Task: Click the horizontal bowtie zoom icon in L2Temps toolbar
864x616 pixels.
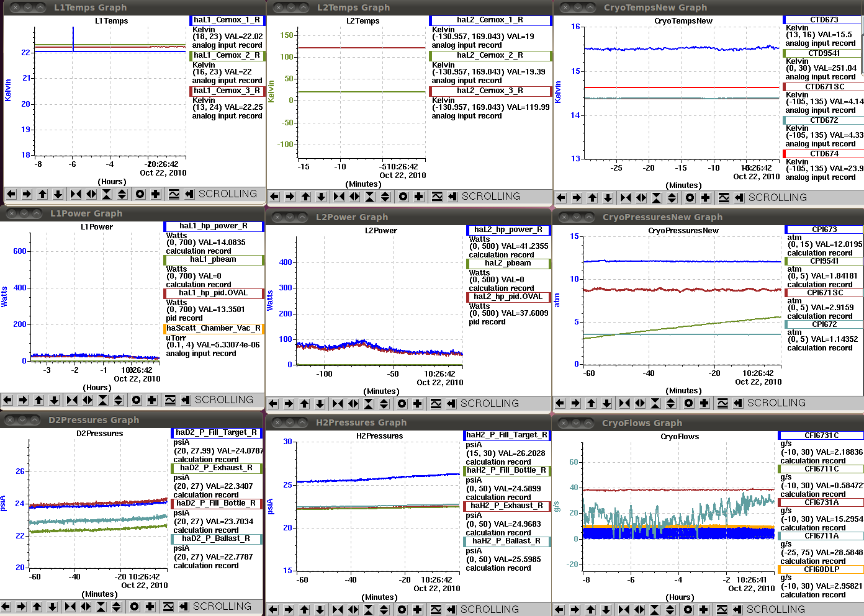Action: coord(339,197)
